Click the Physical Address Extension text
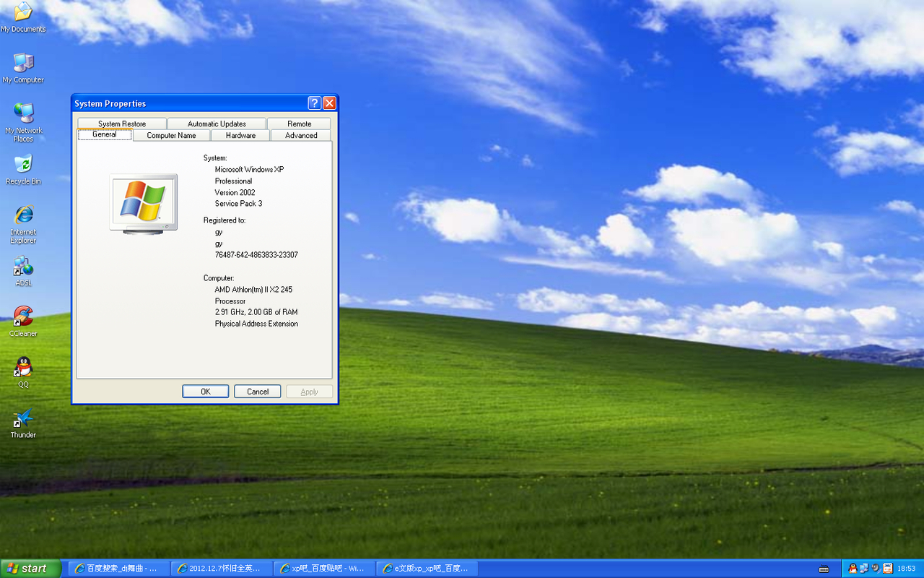Image resolution: width=924 pixels, height=578 pixels. [x=256, y=324]
